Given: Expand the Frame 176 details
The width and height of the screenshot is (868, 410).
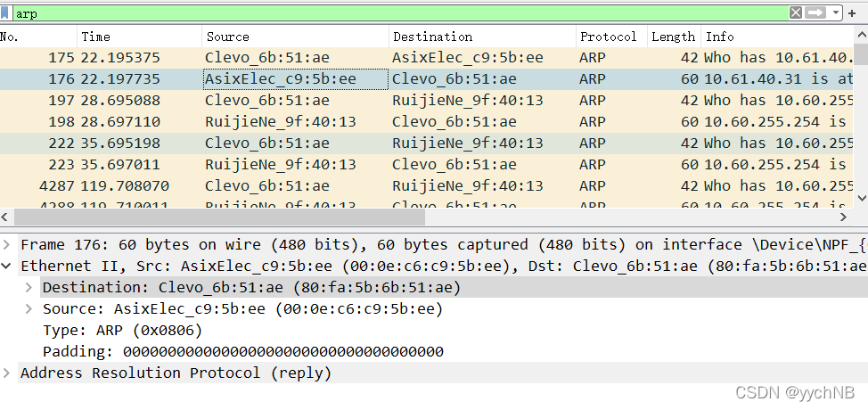Looking at the screenshot, I should (x=6, y=244).
